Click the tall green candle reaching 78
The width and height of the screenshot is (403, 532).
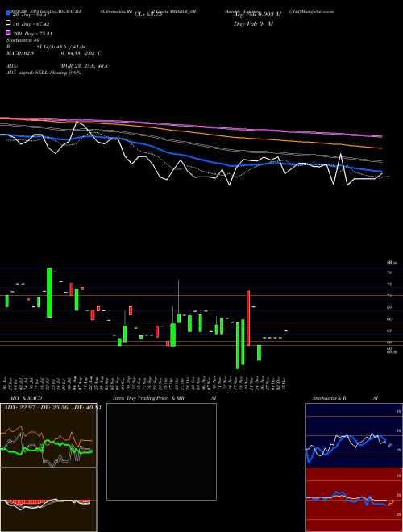point(49,293)
